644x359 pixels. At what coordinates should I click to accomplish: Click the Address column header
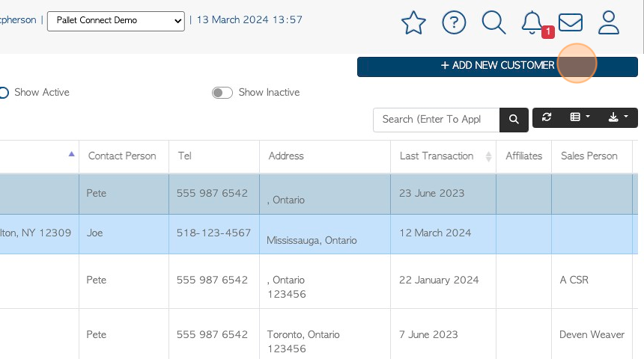coord(325,156)
